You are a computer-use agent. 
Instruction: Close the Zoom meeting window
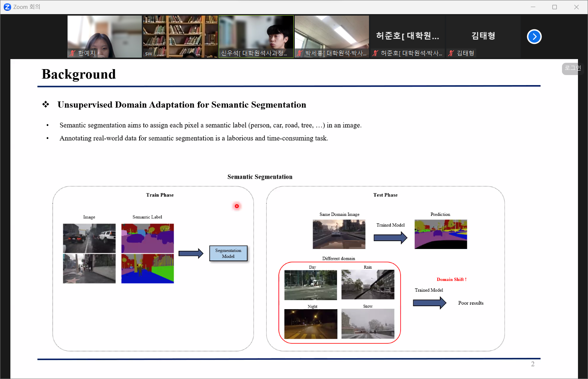point(576,7)
